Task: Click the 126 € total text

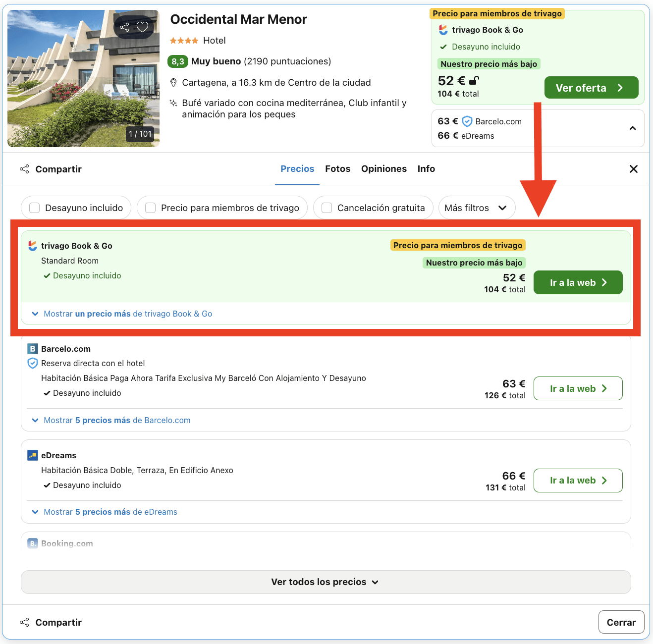Action: pos(505,395)
